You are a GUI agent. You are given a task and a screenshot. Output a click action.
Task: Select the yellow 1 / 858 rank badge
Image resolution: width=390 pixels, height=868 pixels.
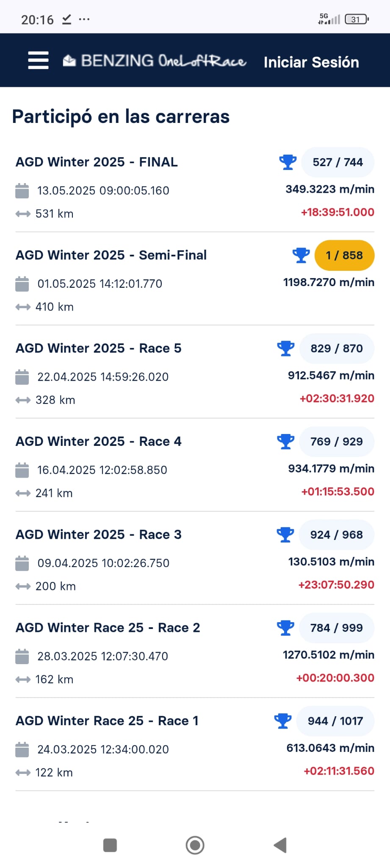[344, 255]
